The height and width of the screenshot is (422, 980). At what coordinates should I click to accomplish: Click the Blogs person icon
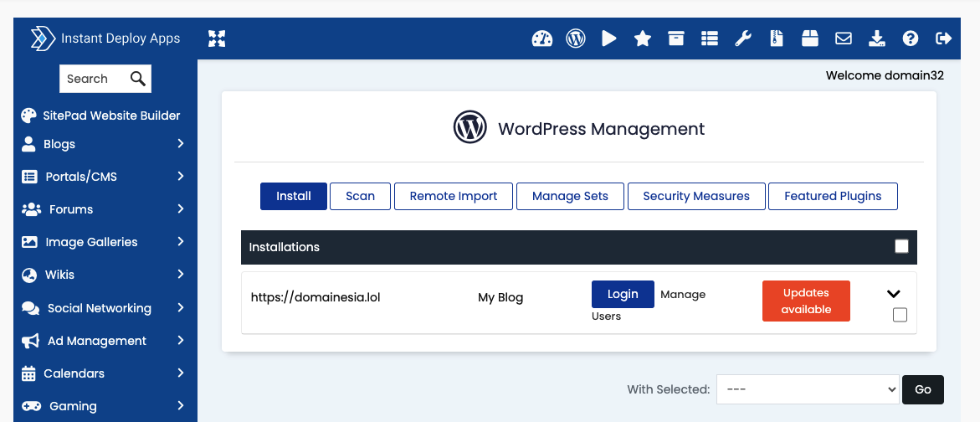28,144
